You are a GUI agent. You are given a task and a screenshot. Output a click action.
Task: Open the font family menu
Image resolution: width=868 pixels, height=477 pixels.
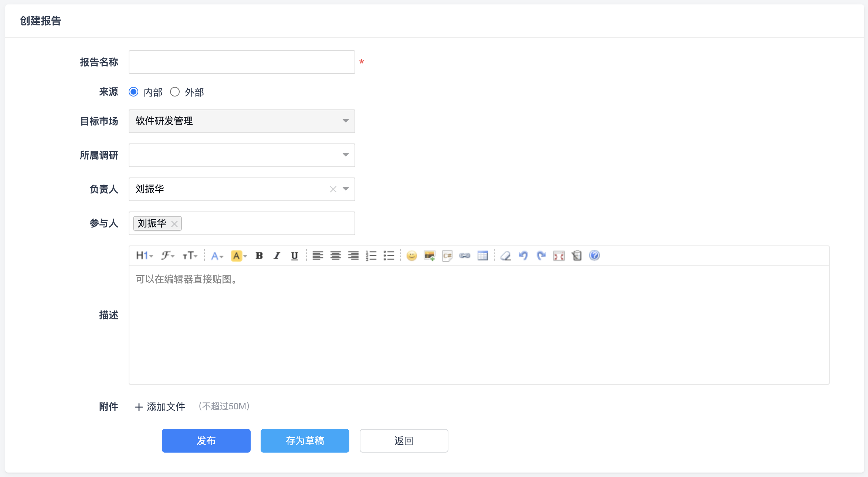click(167, 256)
